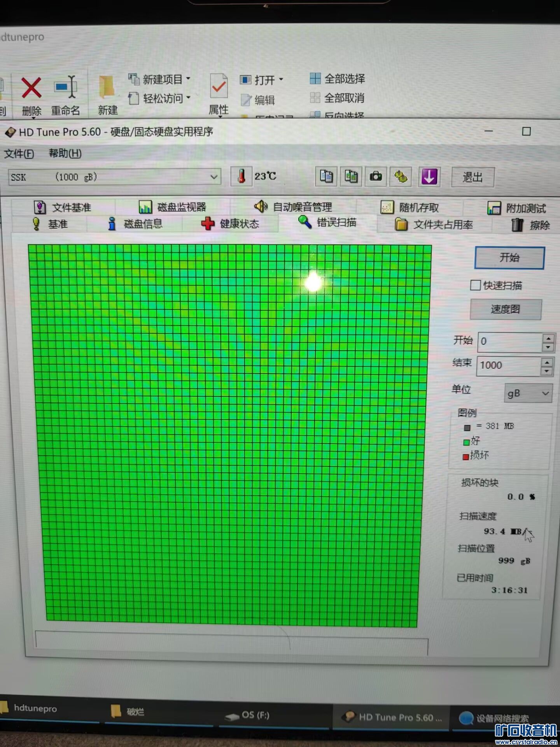Click the end position field showing 1000

click(509, 366)
